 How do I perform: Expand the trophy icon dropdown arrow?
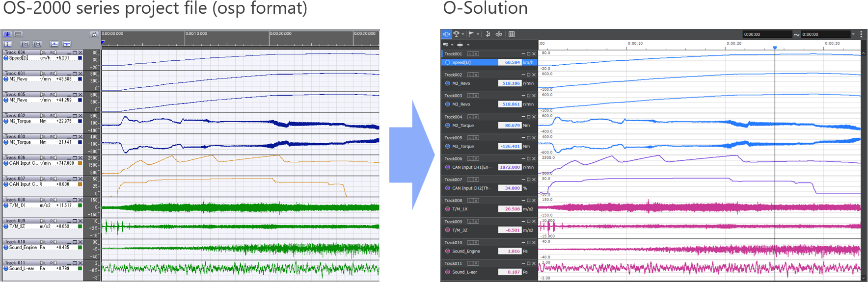coord(463,34)
